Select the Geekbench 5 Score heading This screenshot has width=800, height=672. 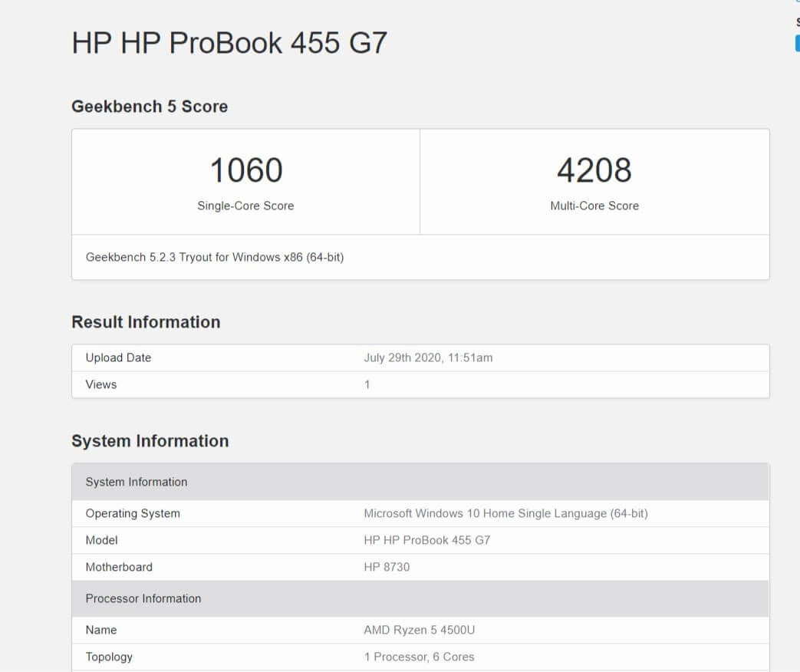(x=150, y=106)
